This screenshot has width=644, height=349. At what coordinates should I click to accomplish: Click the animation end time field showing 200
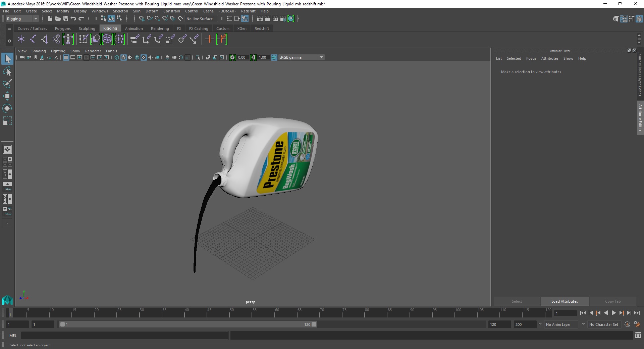(x=525, y=325)
